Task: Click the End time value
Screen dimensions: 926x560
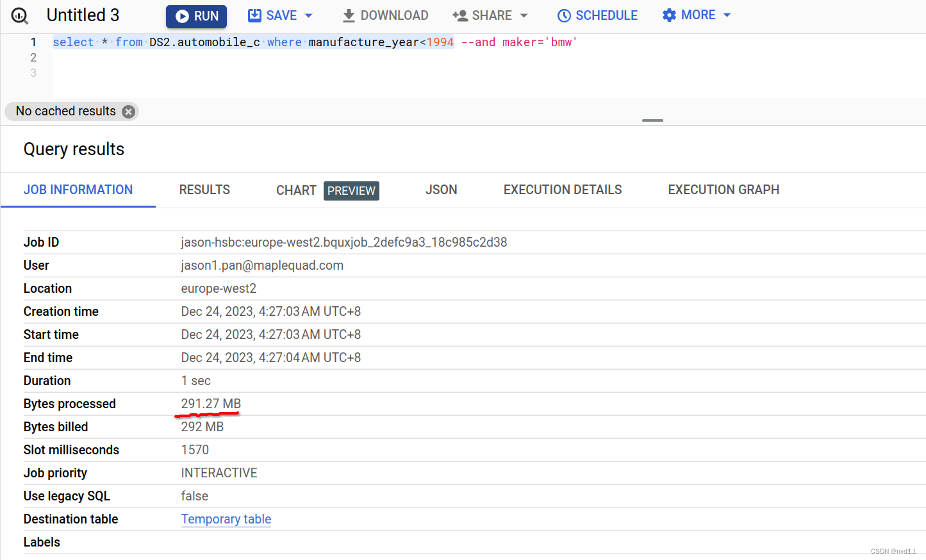Action: (x=271, y=358)
